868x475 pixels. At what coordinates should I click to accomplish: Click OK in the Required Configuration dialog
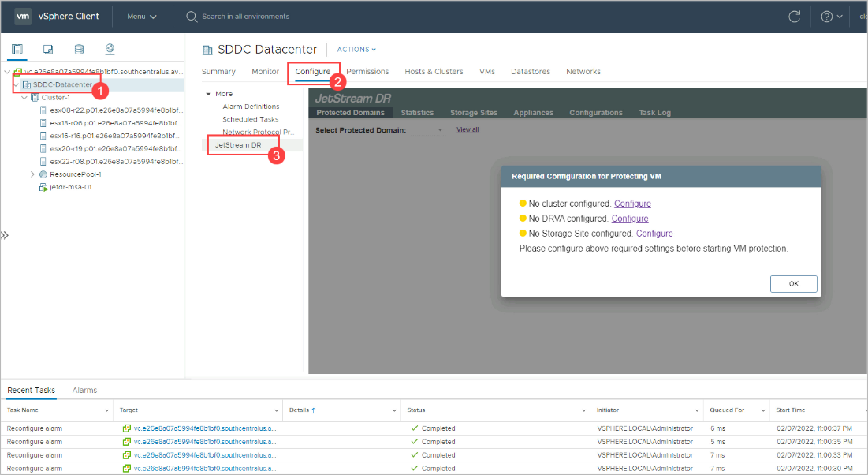point(793,284)
